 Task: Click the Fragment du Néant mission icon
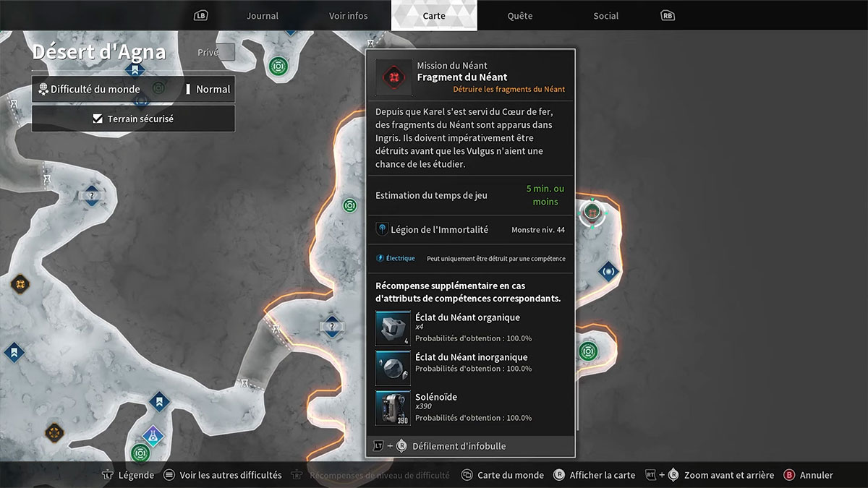tap(393, 77)
